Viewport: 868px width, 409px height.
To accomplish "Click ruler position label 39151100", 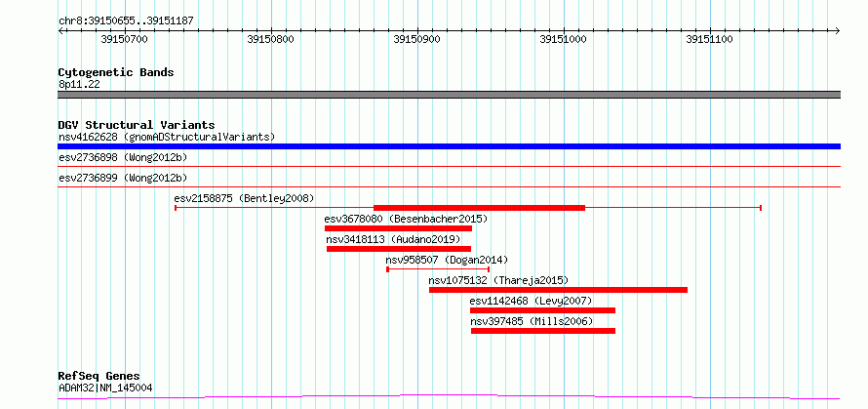I will tap(709, 39).
